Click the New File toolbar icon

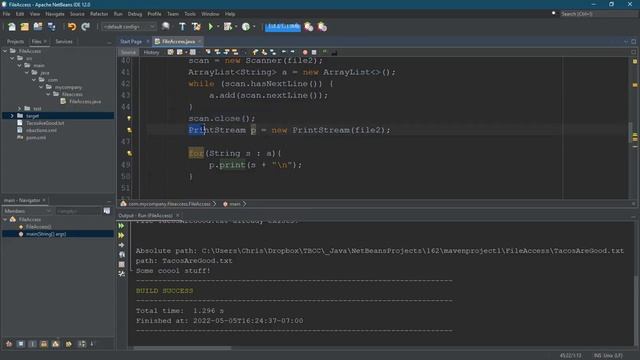click(11, 27)
